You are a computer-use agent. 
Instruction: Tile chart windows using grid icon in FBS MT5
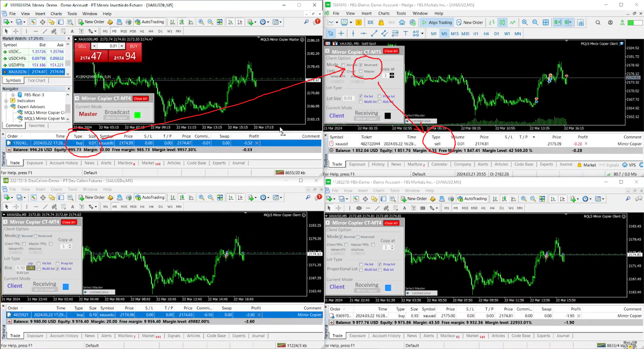coord(546,22)
